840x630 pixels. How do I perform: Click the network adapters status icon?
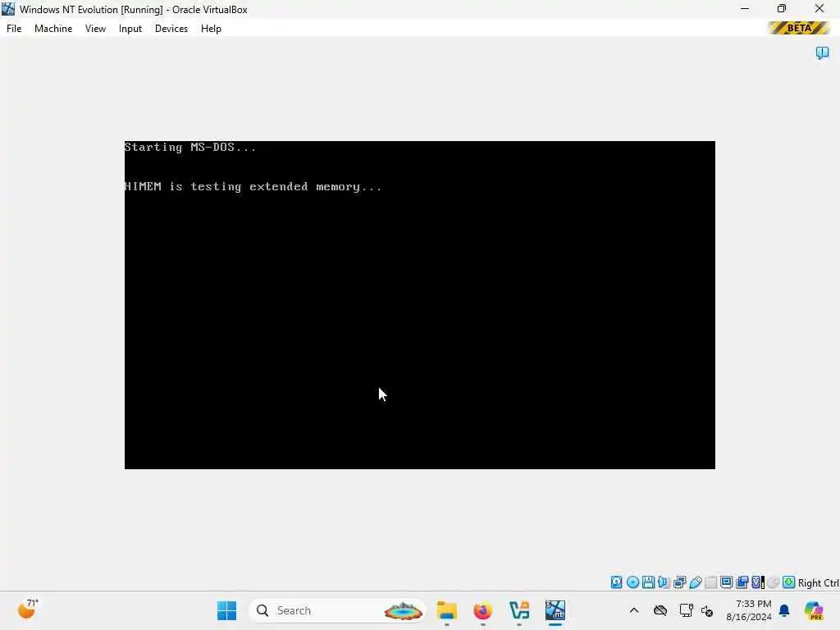pos(680,582)
